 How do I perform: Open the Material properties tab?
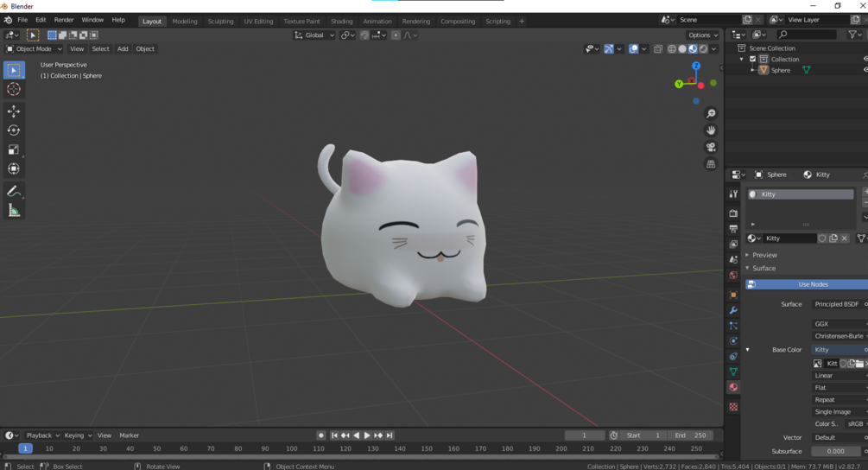(733, 387)
